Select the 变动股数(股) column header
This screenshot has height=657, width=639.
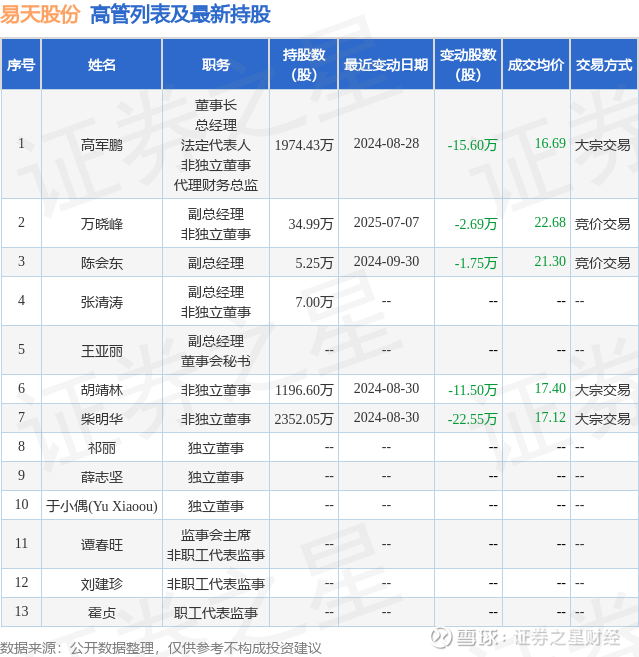click(x=468, y=65)
